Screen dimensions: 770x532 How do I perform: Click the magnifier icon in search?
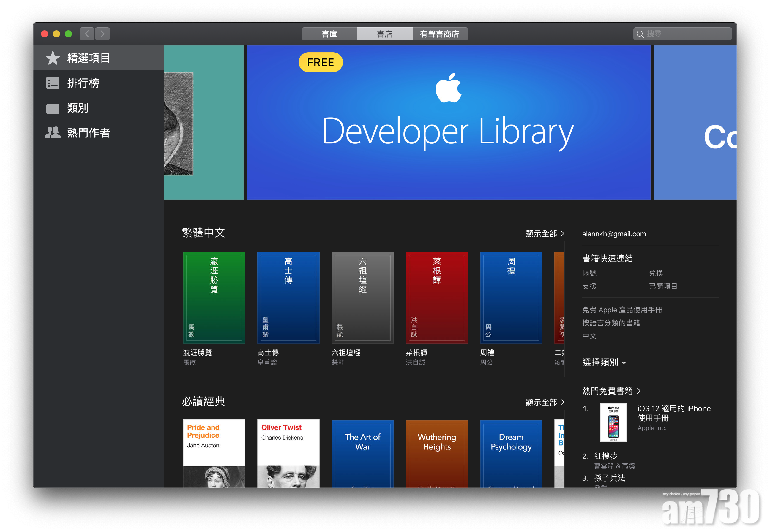640,34
